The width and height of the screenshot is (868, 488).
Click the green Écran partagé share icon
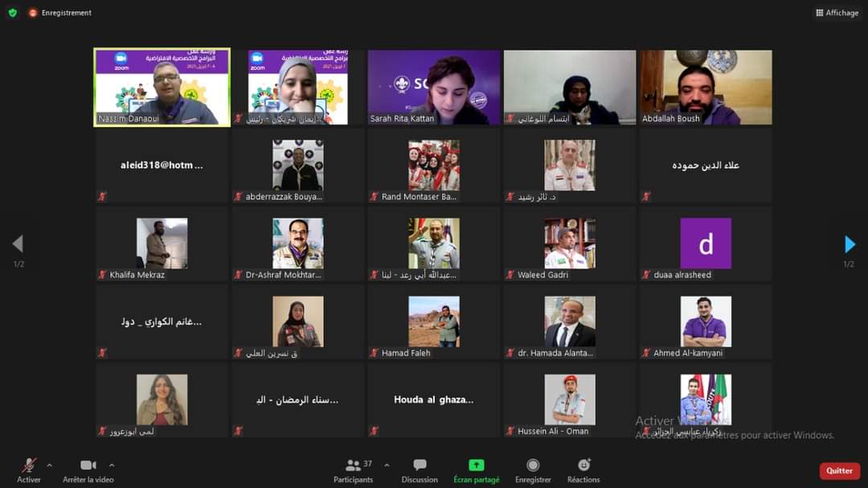coord(476,465)
